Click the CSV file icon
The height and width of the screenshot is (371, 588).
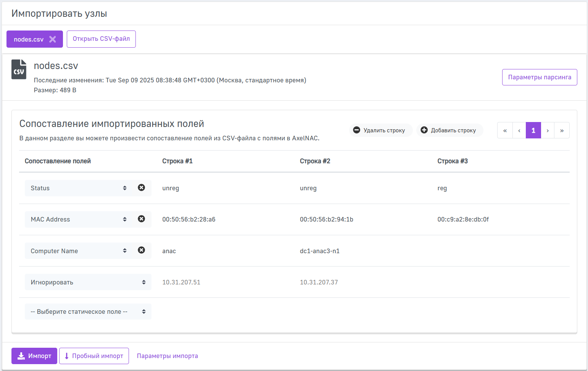(19, 69)
